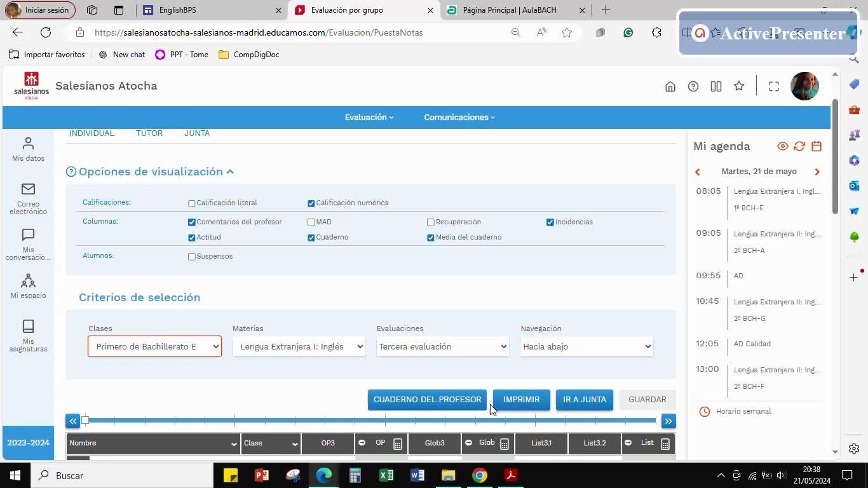Open the Clase column dropdown
The width and height of the screenshot is (868, 488).
(x=295, y=444)
